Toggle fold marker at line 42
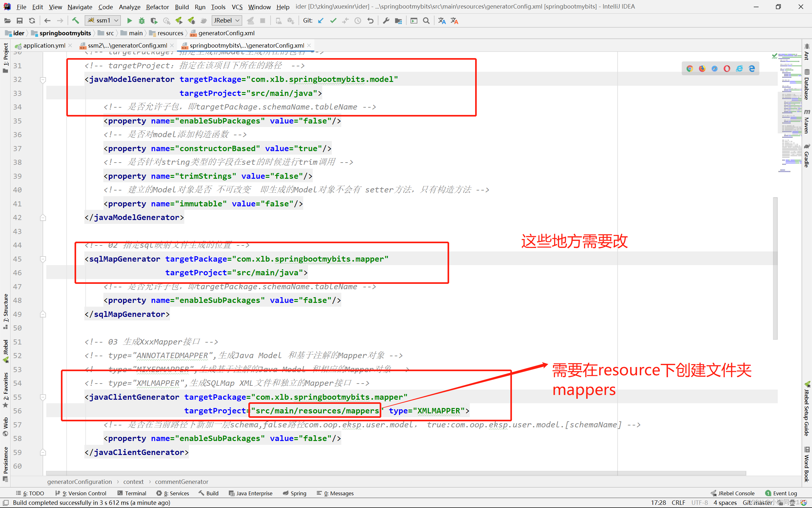Image resolution: width=812 pixels, height=508 pixels. 43,218
